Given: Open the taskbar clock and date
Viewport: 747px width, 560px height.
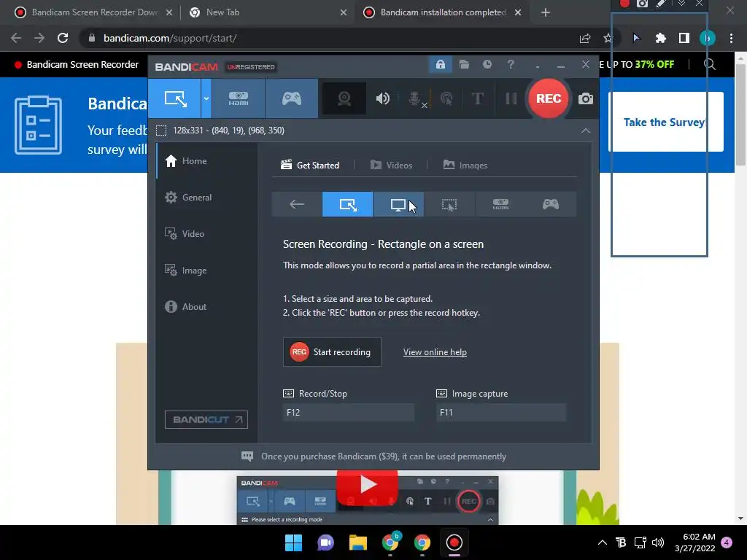Looking at the screenshot, I should point(694,542).
